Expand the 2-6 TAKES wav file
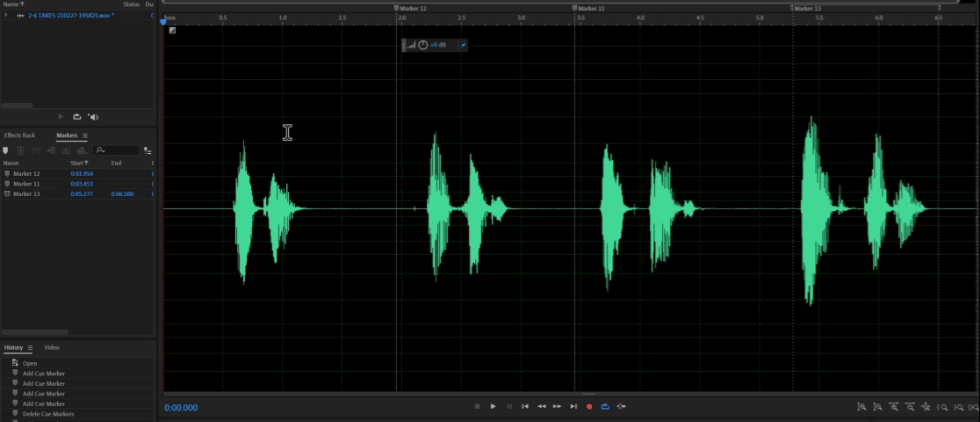 tap(5, 15)
